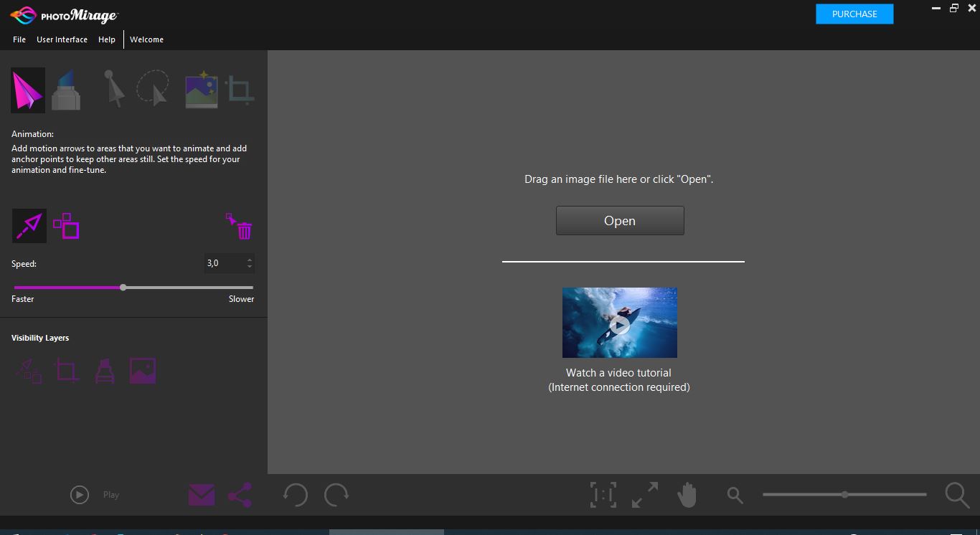Play the surfer video tutorial thumbnail

(620, 323)
